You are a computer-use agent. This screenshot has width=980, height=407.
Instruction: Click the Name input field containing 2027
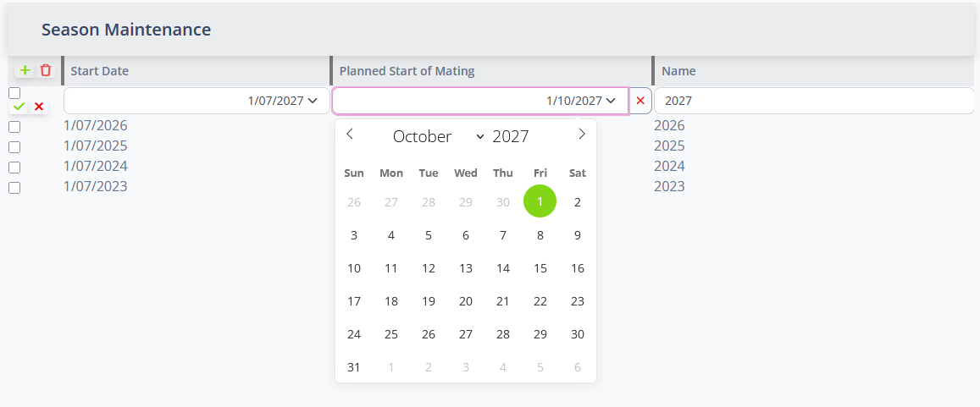coord(813,101)
